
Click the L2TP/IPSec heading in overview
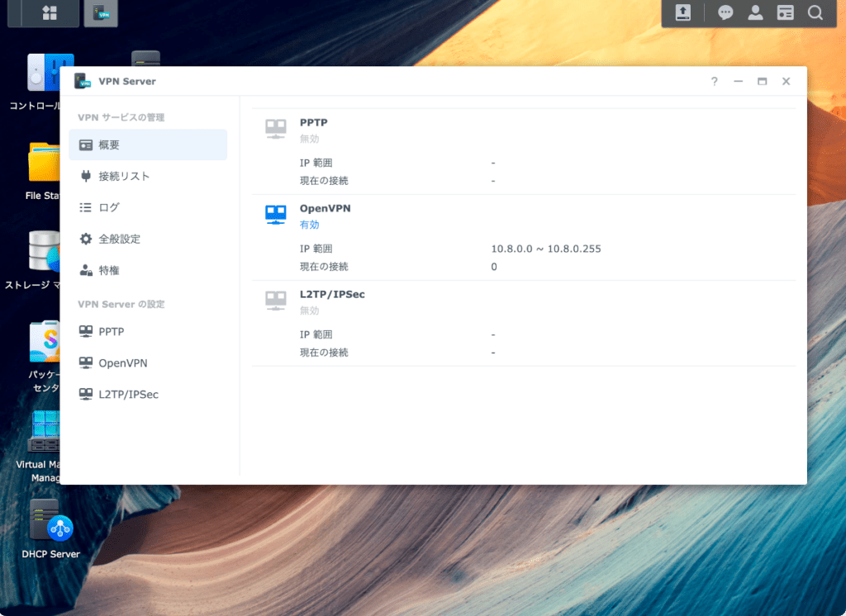(332, 294)
